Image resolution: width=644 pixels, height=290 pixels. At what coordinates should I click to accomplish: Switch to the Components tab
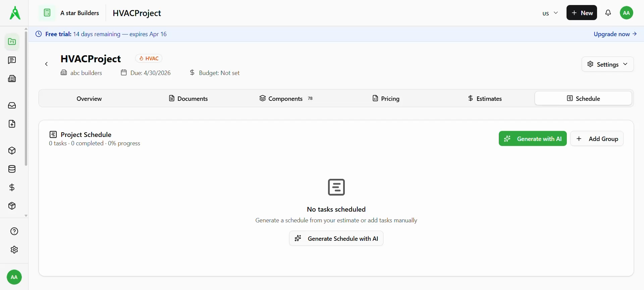point(285,98)
